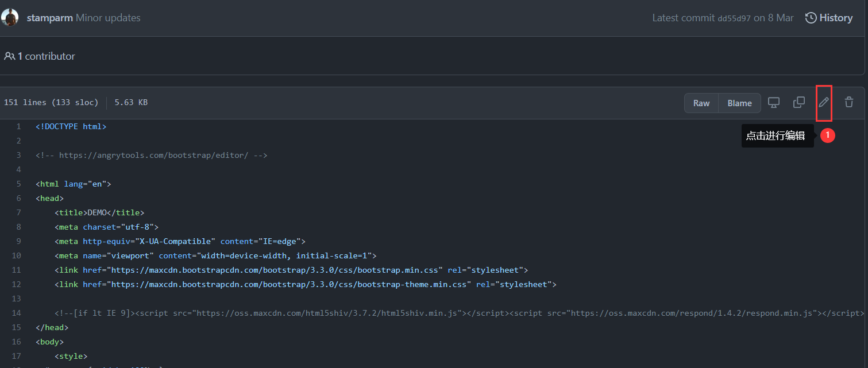Click the closing </head> tag line

(x=52, y=327)
